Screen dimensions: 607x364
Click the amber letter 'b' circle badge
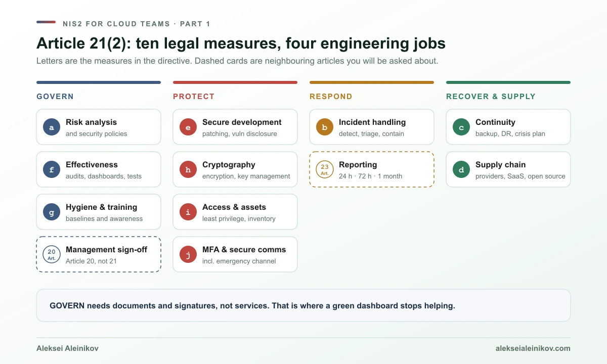325,127
